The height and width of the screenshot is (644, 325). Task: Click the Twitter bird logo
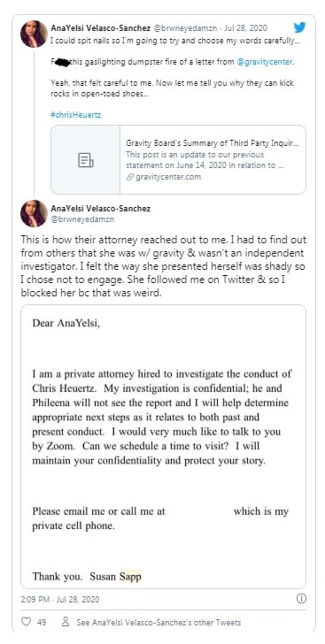299,27
